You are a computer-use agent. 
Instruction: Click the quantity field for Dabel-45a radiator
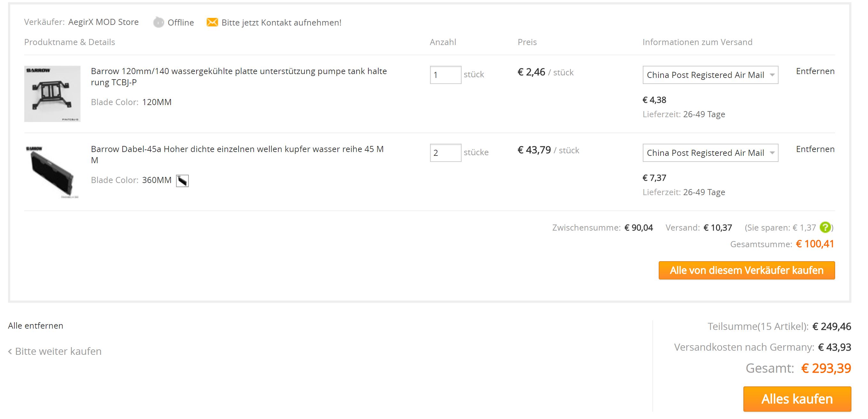click(x=445, y=153)
